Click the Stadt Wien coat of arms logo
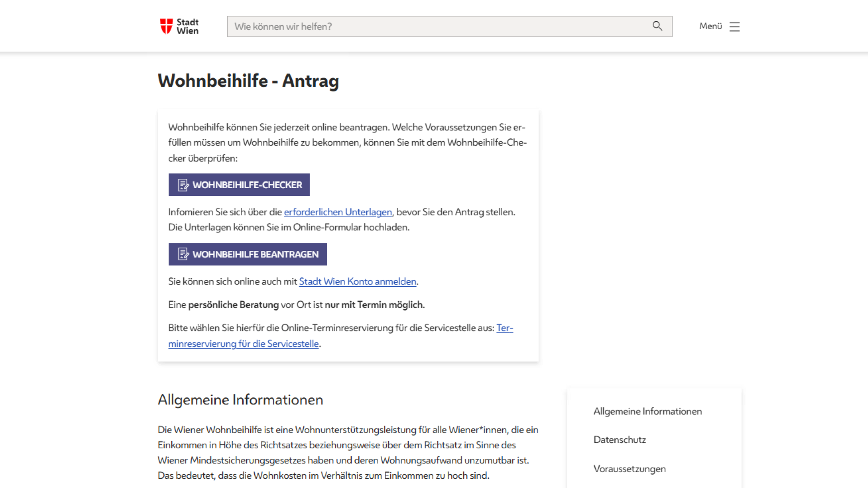The image size is (868, 488). point(166,26)
